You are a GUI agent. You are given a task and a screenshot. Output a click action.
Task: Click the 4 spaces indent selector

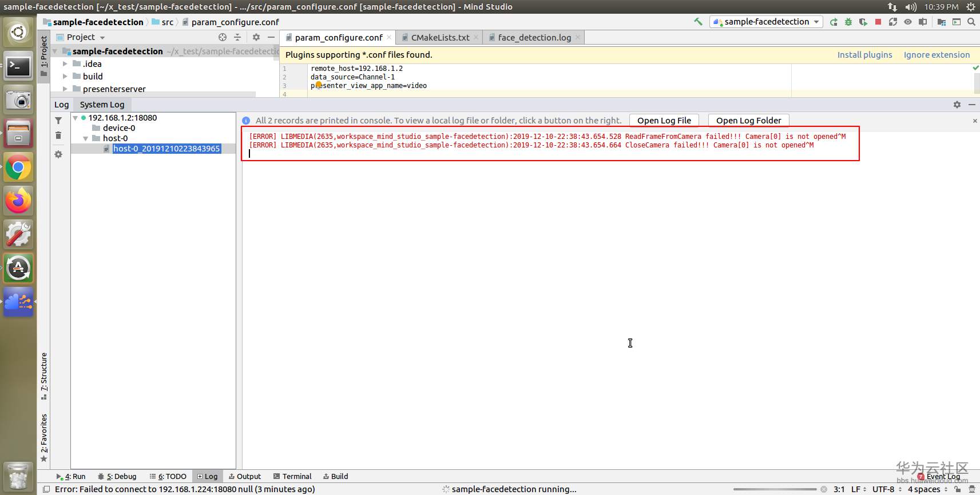point(927,489)
